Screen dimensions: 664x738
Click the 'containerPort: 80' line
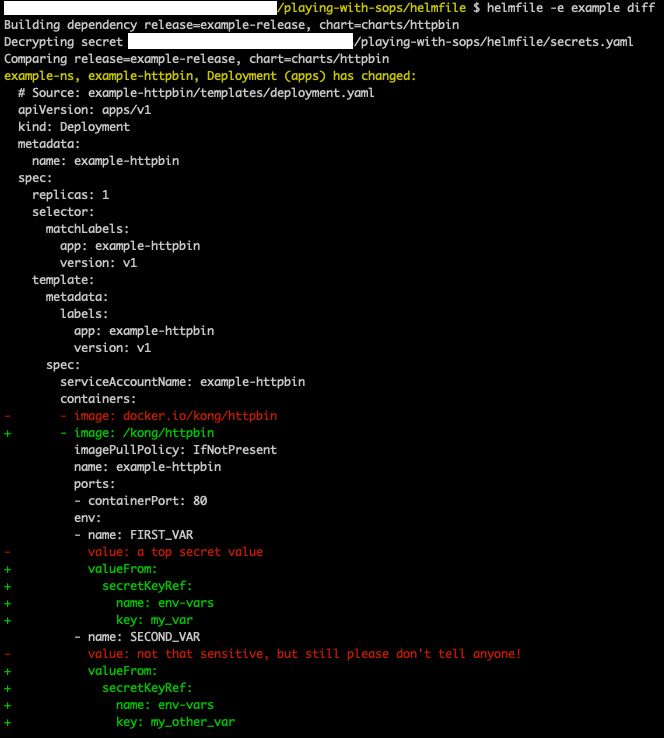coord(140,501)
